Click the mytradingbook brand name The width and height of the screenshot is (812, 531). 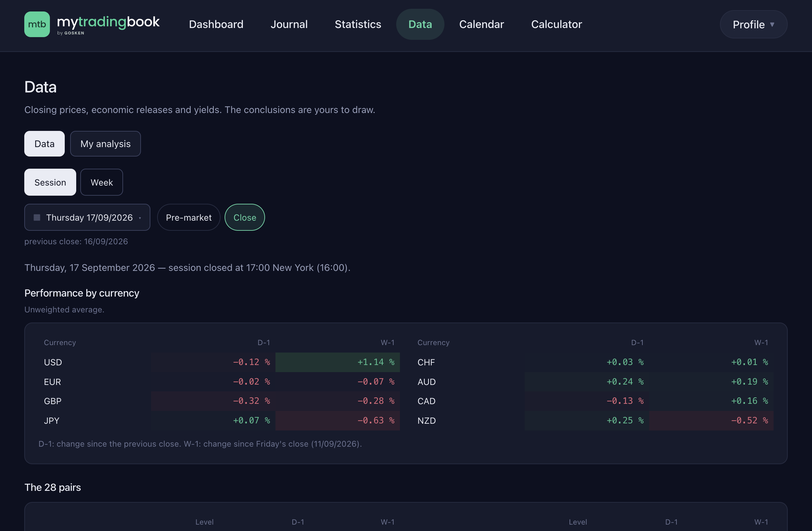click(x=108, y=23)
